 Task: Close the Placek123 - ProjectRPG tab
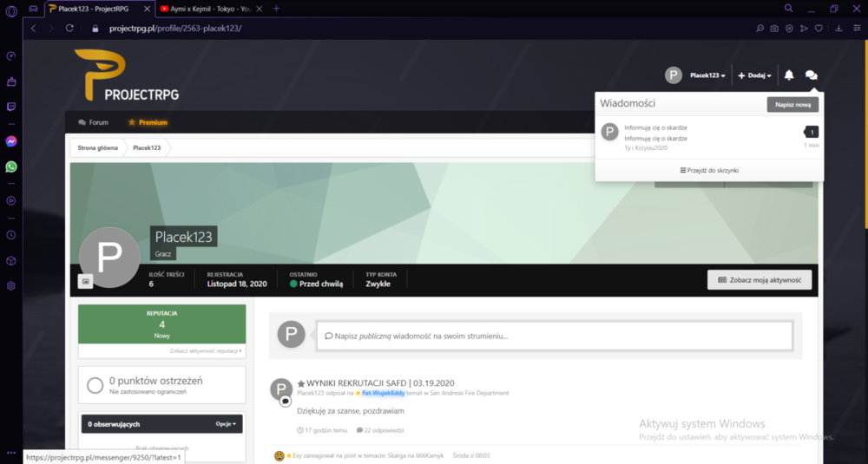click(x=147, y=9)
